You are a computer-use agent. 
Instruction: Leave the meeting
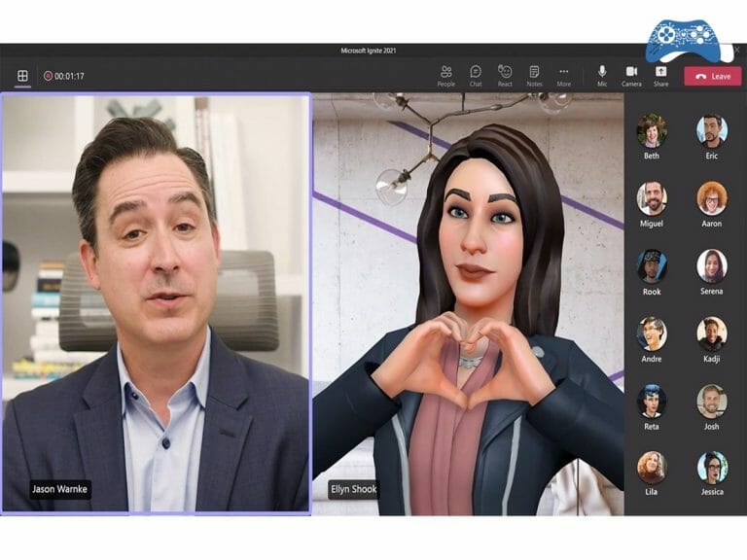click(712, 76)
